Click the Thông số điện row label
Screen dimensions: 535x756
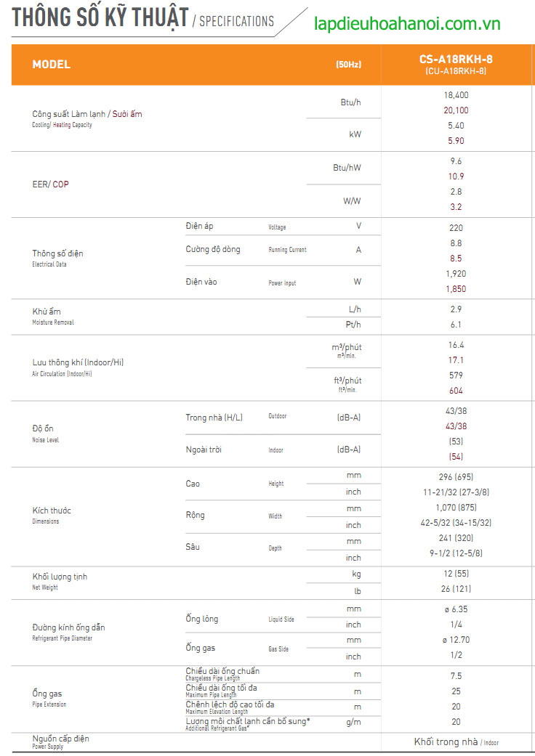[57, 254]
